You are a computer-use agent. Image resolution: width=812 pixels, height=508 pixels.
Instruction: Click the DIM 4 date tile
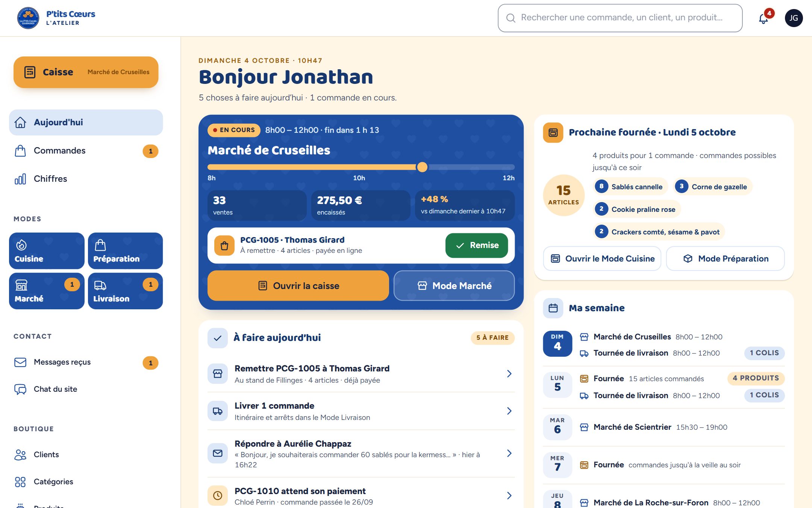tap(557, 344)
